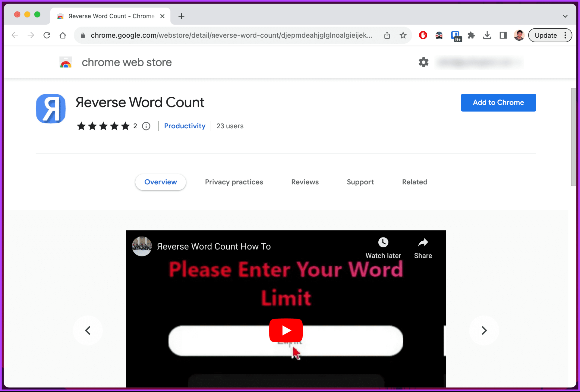This screenshot has height=392, width=580.
Task: Open the Extensions puzzle piece menu
Action: [x=471, y=35]
